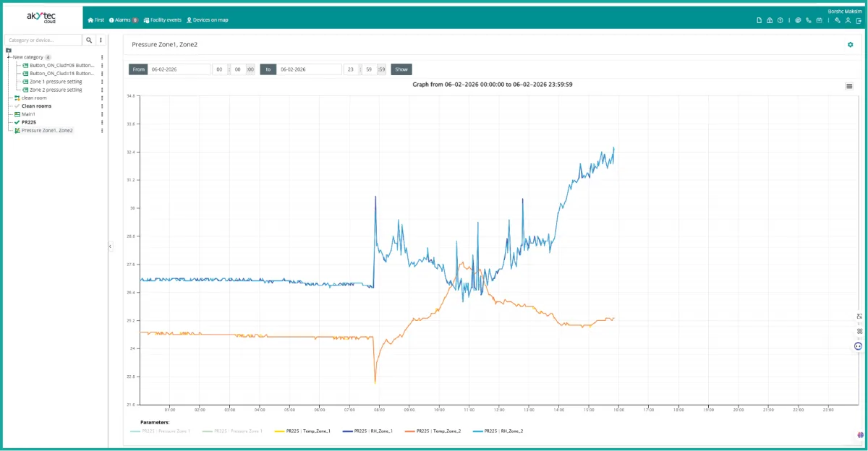Go to Devices on map
This screenshot has width=868, height=451.
pos(207,20)
